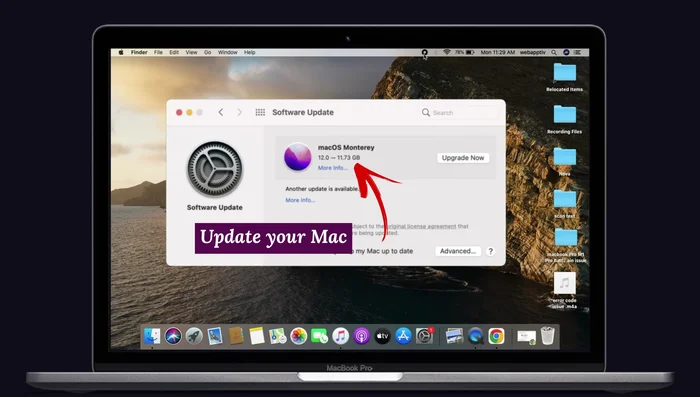
Task: Click the Mon 11:29 AM clock
Action: pyautogui.click(x=498, y=52)
